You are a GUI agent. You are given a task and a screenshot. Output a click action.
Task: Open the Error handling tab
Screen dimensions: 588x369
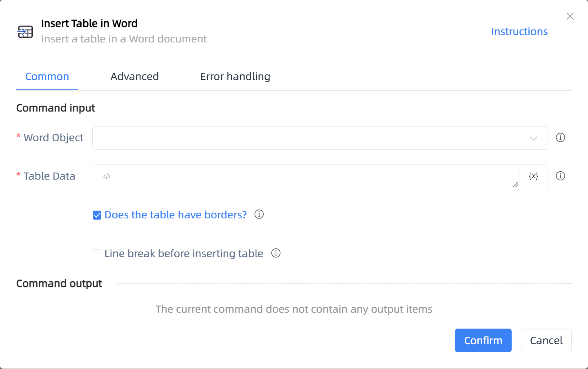pyautogui.click(x=235, y=76)
